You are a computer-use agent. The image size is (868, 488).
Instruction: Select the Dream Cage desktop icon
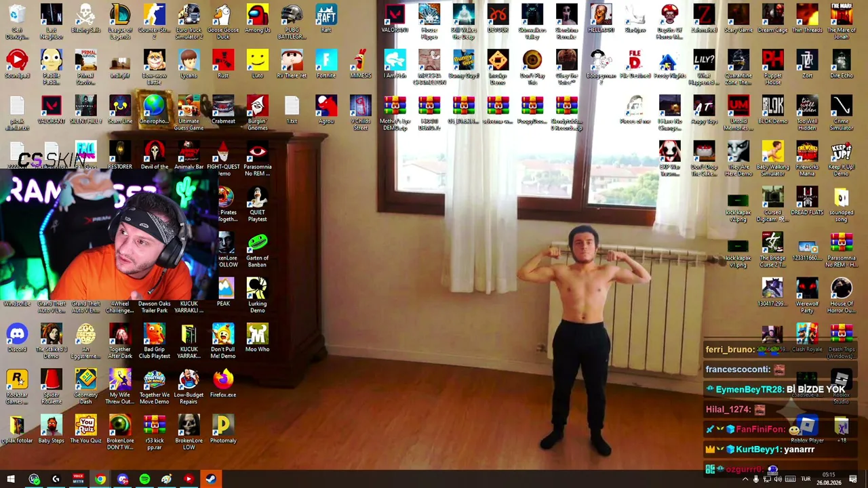coord(772,19)
